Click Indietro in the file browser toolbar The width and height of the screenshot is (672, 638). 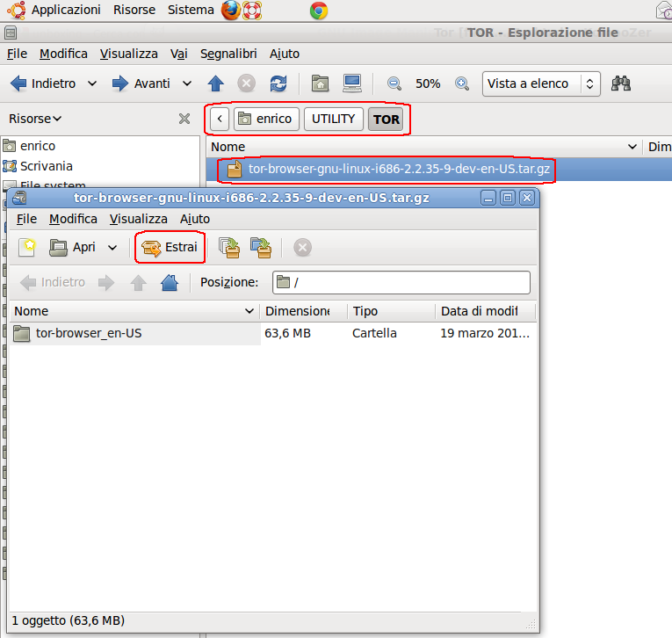pyautogui.click(x=43, y=83)
